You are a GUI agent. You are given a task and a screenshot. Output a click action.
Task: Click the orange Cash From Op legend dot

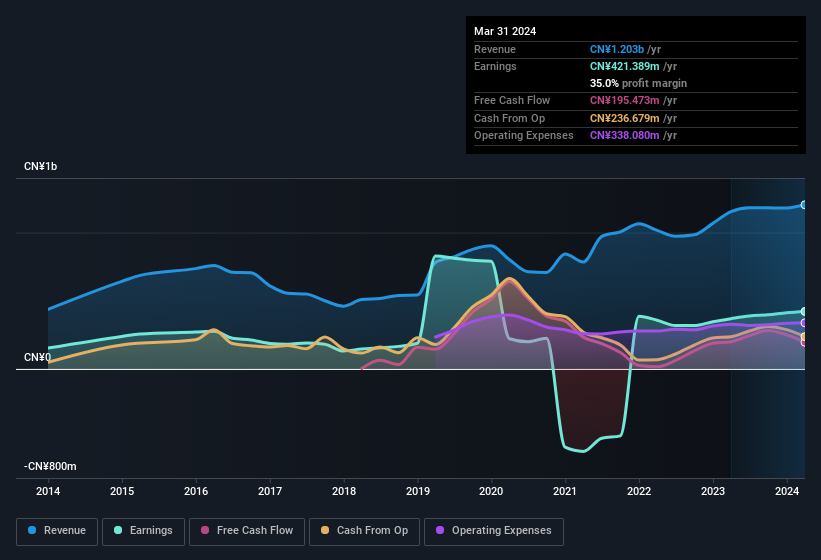[x=325, y=531]
